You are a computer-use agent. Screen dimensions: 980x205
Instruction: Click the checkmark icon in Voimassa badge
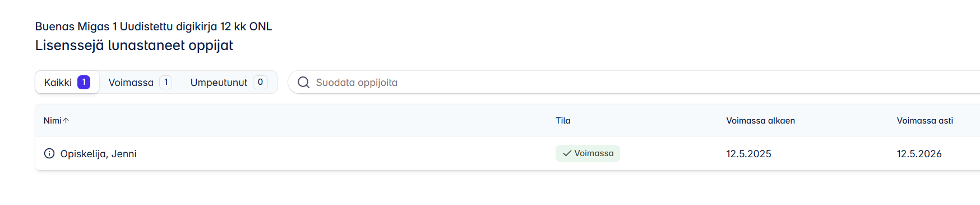567,153
